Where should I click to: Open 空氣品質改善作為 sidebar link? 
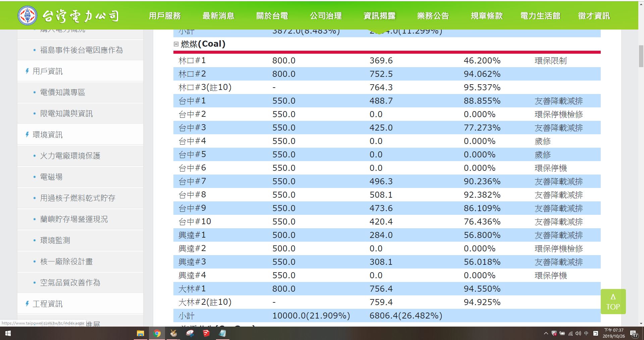(x=70, y=283)
